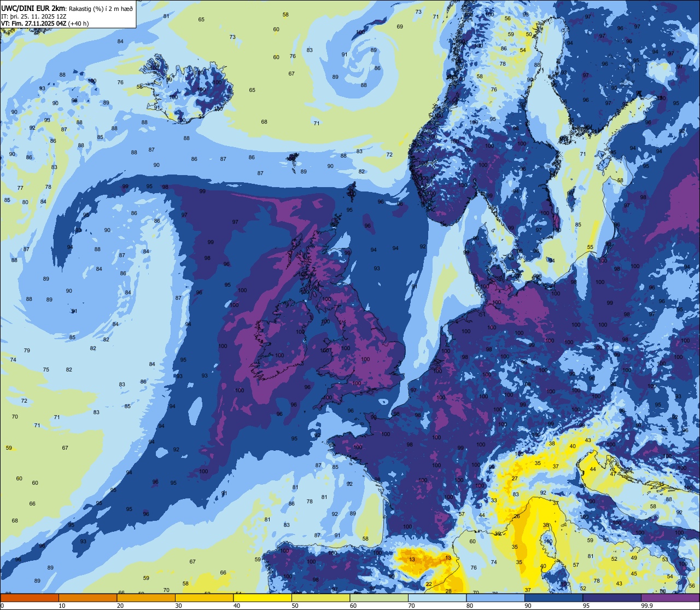Click the map value "77"
Screen dimensions: 700x610
tap(20, 188)
